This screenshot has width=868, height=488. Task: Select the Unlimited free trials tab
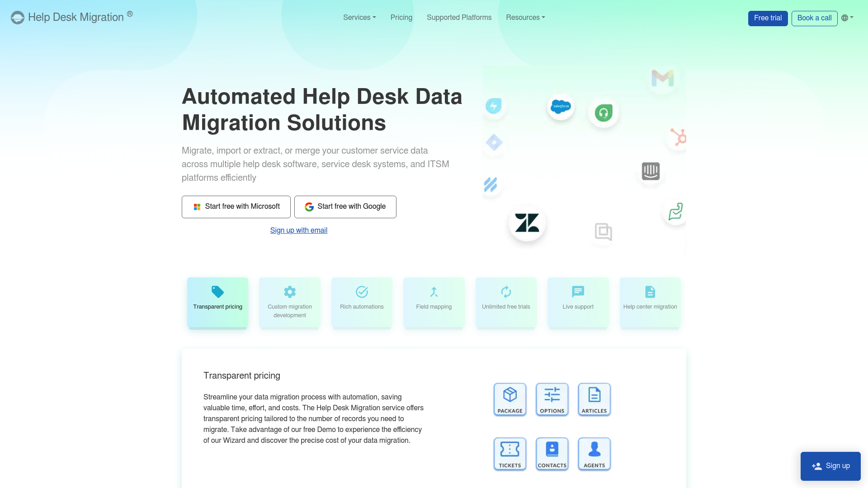pos(506,302)
